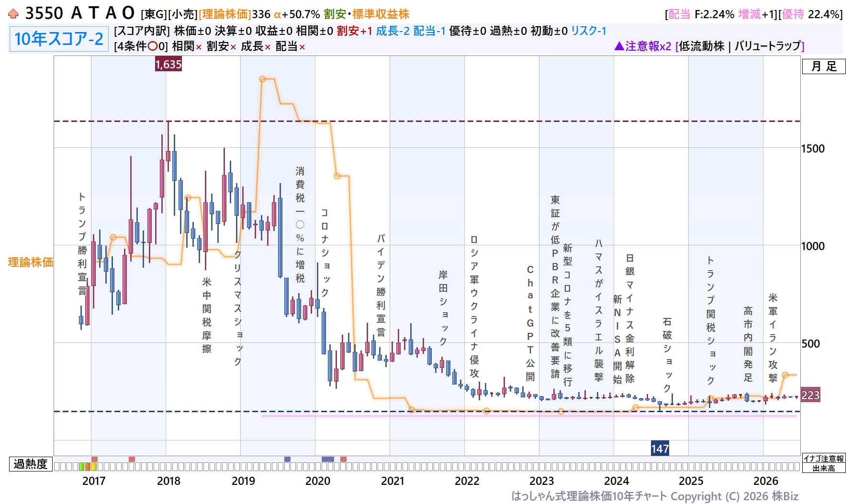The width and height of the screenshot is (852, 504).
Task: Click the 過熱度 label box
Action: [x=31, y=464]
